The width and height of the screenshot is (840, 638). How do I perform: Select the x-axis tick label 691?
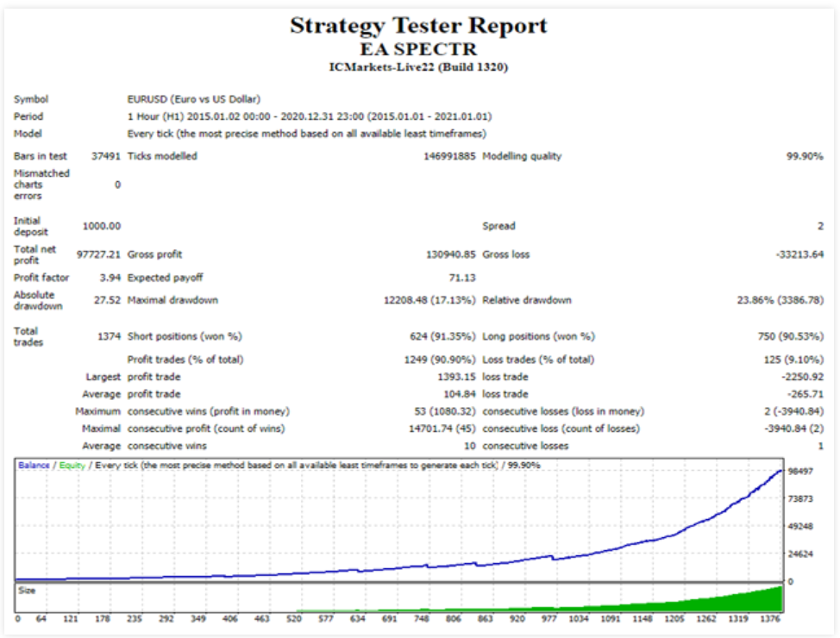coord(390,619)
